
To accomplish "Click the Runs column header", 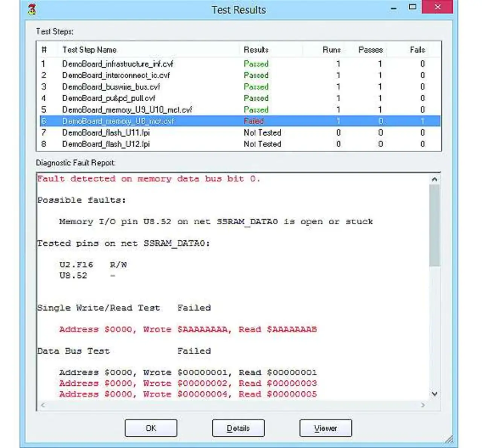I will coord(331,50).
